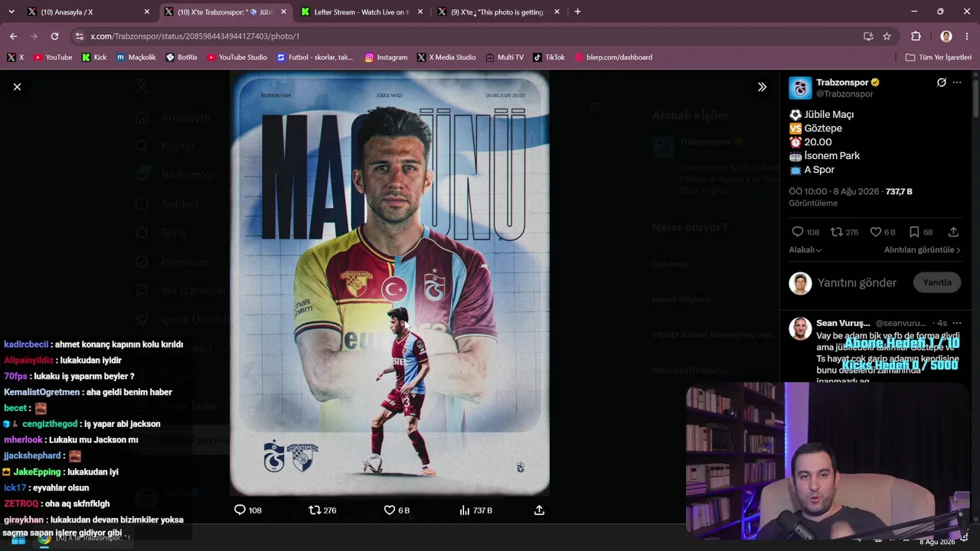Open the YouTube bookmark
The height and width of the screenshot is (551, 980).
coord(53,57)
